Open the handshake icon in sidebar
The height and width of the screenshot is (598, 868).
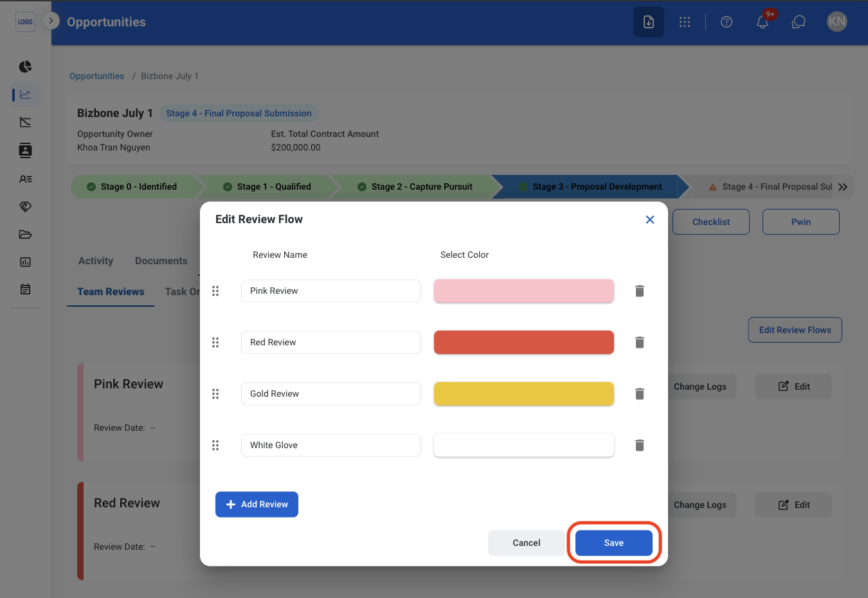tap(25, 206)
